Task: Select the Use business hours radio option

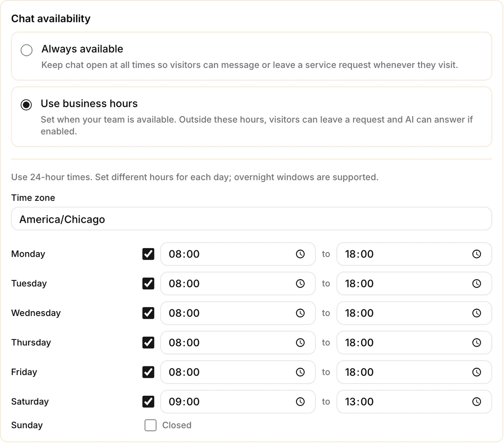Action: click(x=27, y=105)
